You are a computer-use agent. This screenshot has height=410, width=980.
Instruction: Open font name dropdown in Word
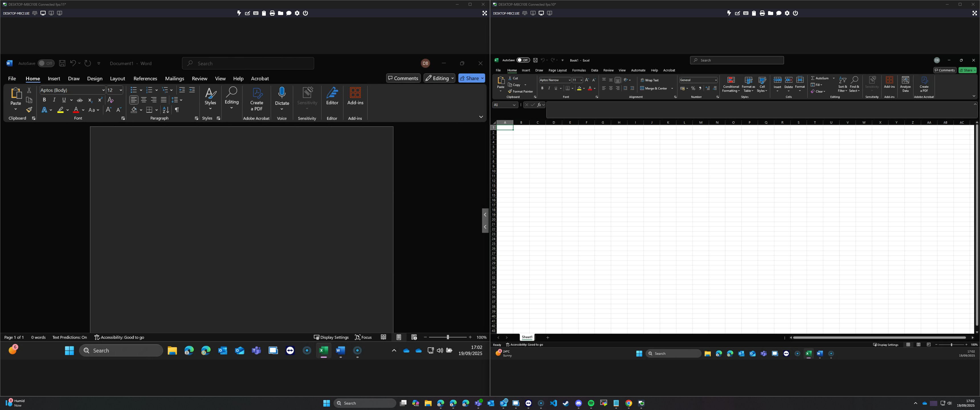[x=103, y=90]
